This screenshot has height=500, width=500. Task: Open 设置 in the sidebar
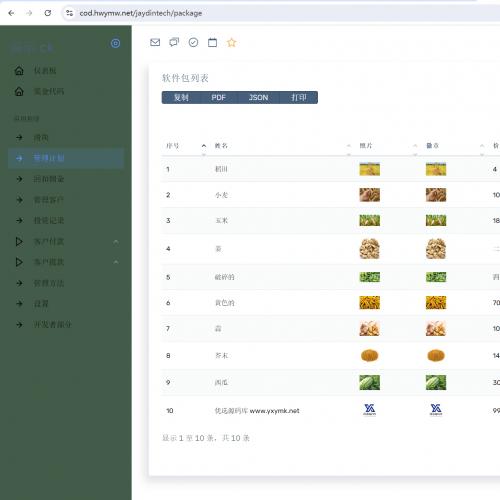pyautogui.click(x=41, y=304)
